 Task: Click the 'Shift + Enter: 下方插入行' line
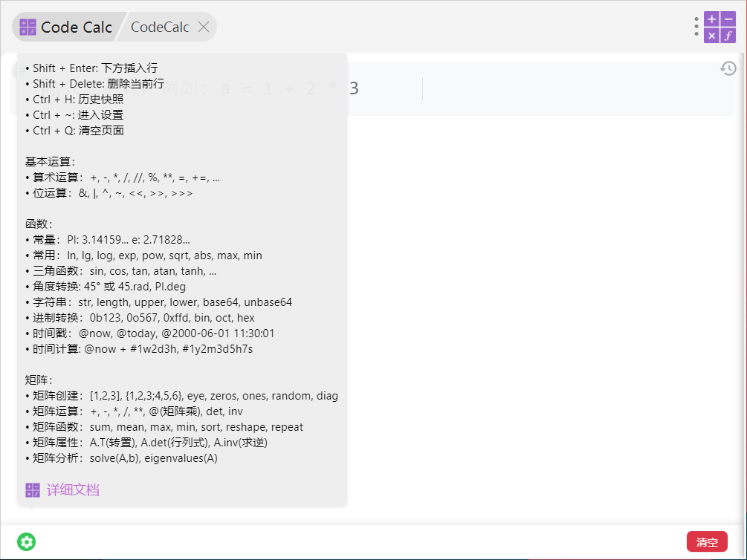click(x=91, y=68)
